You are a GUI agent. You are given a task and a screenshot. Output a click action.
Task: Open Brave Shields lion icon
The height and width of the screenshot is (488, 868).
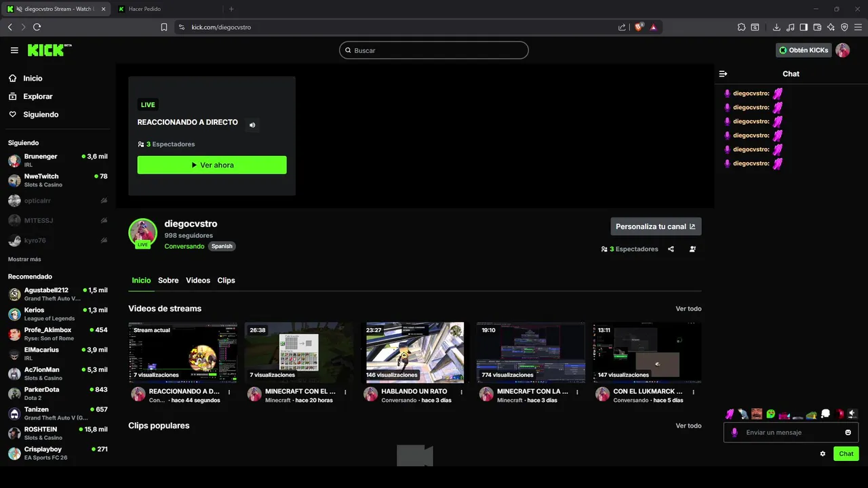639,27
